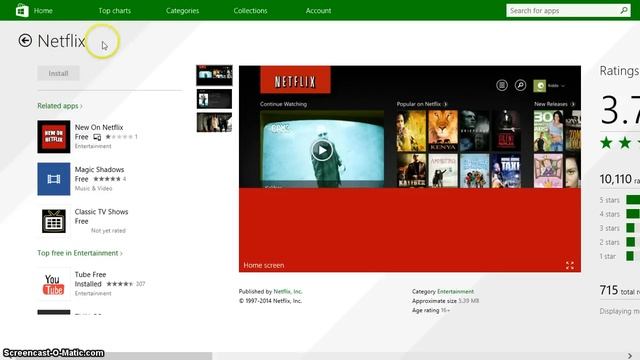Open Top free in Entertainment link
The width and height of the screenshot is (640, 360).
coord(80,253)
